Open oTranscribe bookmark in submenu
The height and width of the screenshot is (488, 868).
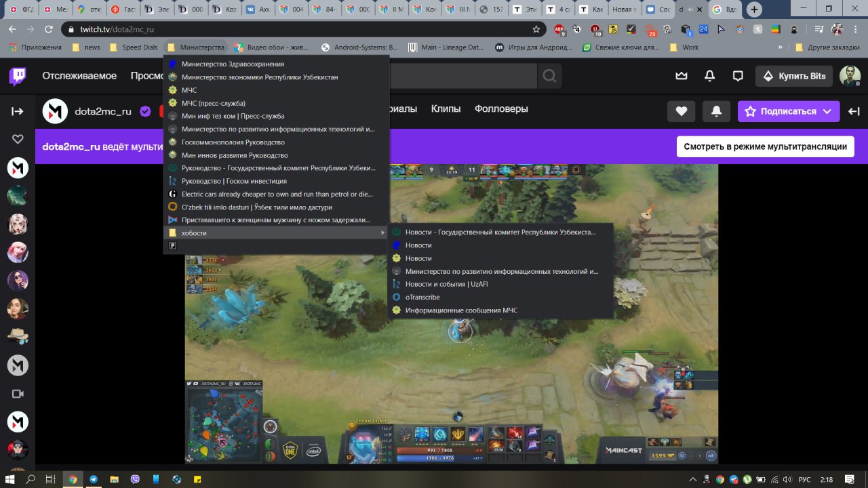(x=501, y=297)
